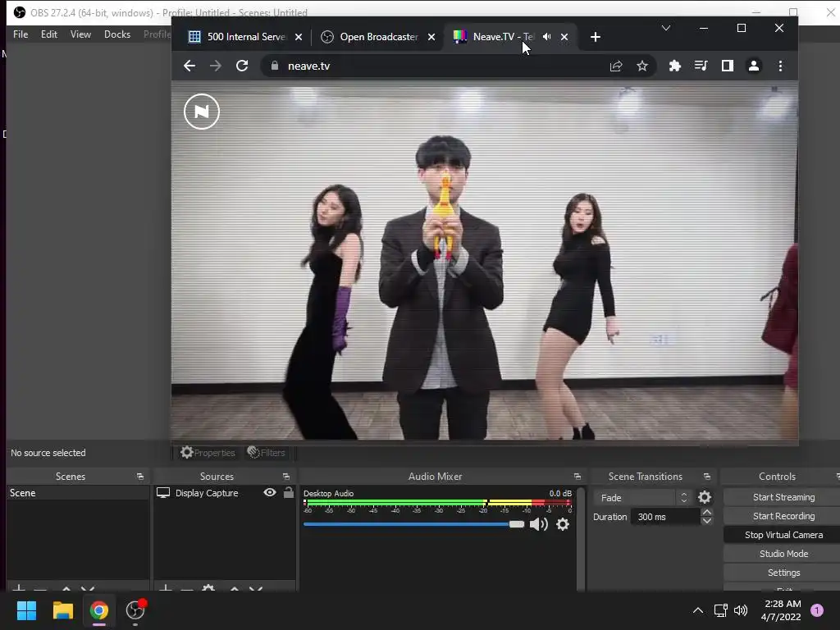Open system volume tray icon
The height and width of the screenshot is (630, 840).
click(741, 610)
